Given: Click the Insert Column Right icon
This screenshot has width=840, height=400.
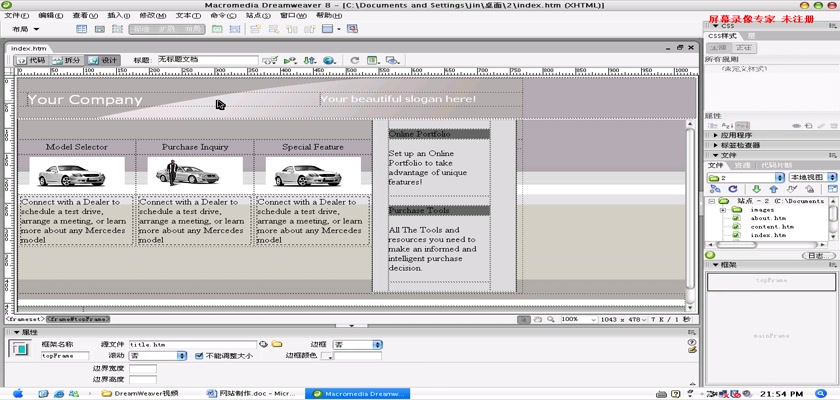Looking at the screenshot, I should coord(310,29).
